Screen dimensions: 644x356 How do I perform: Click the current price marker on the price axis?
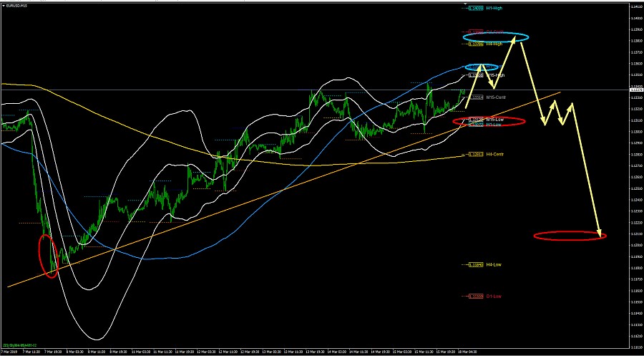point(635,90)
